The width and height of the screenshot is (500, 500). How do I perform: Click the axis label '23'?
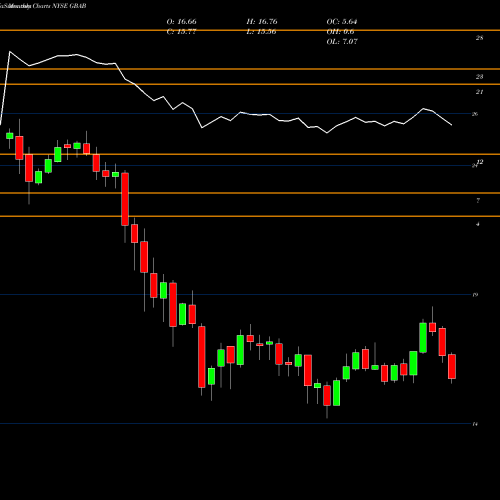pyautogui.click(x=479, y=77)
